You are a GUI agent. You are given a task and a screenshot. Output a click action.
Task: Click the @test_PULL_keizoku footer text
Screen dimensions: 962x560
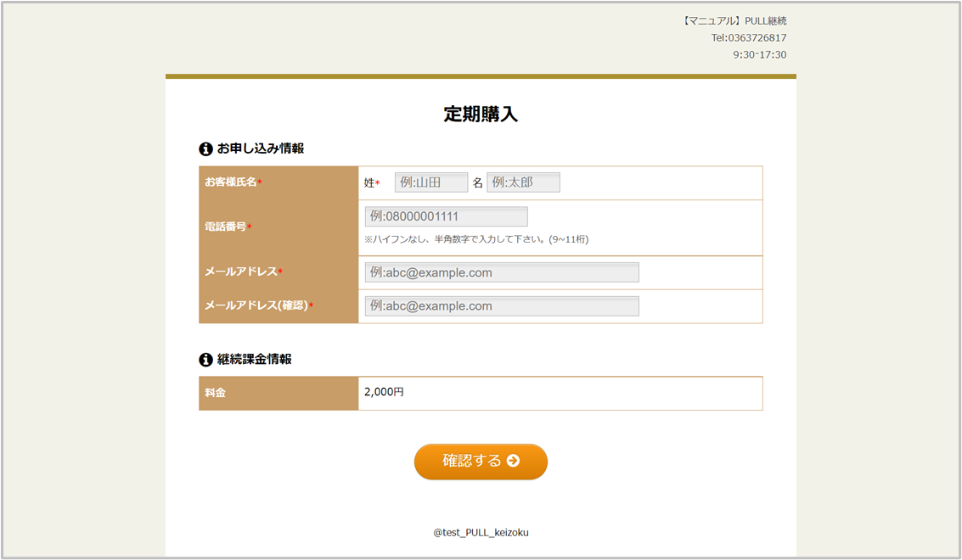click(x=481, y=533)
